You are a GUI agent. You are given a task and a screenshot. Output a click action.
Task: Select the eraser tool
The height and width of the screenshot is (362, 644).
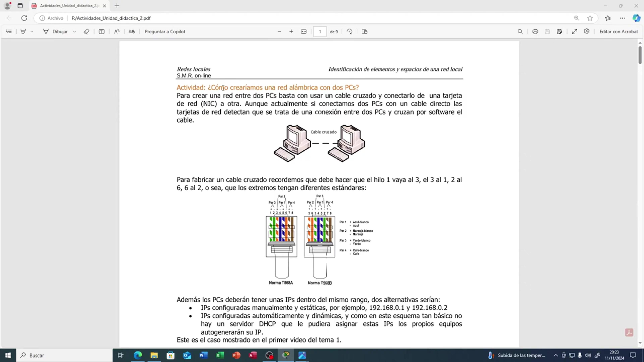87,32
